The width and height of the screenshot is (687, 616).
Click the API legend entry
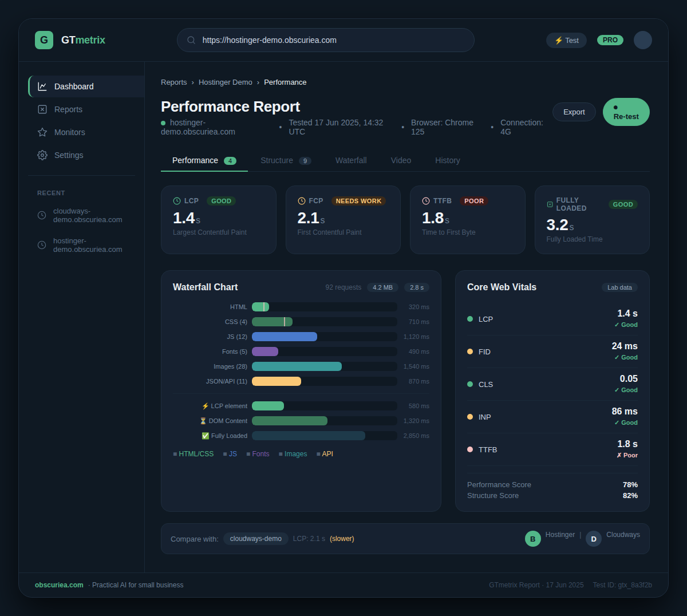click(325, 454)
